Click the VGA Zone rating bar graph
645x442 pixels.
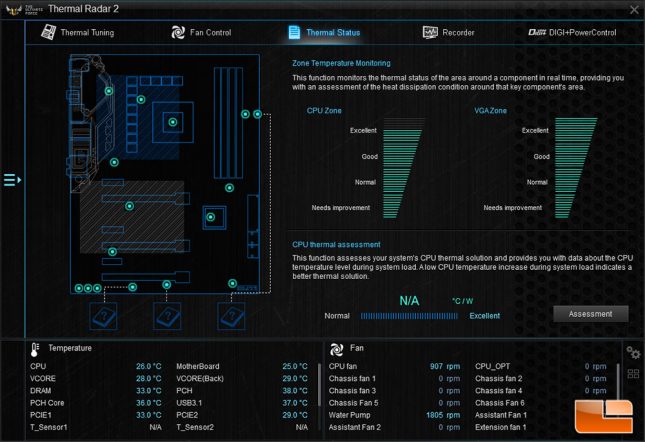(x=575, y=168)
